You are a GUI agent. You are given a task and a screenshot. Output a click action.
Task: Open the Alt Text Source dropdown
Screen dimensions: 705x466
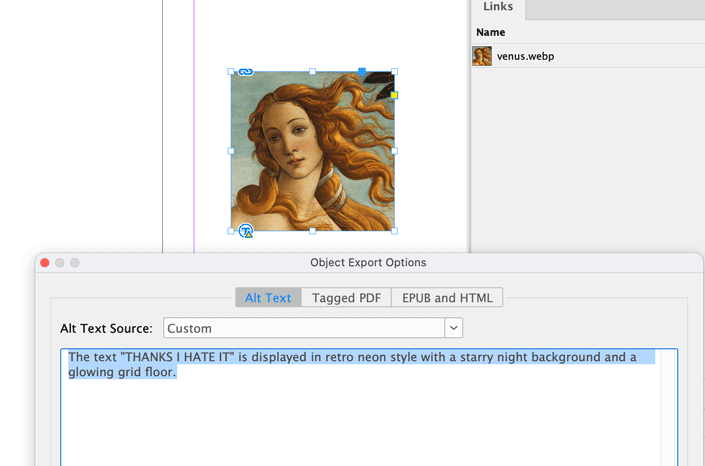[313, 328]
